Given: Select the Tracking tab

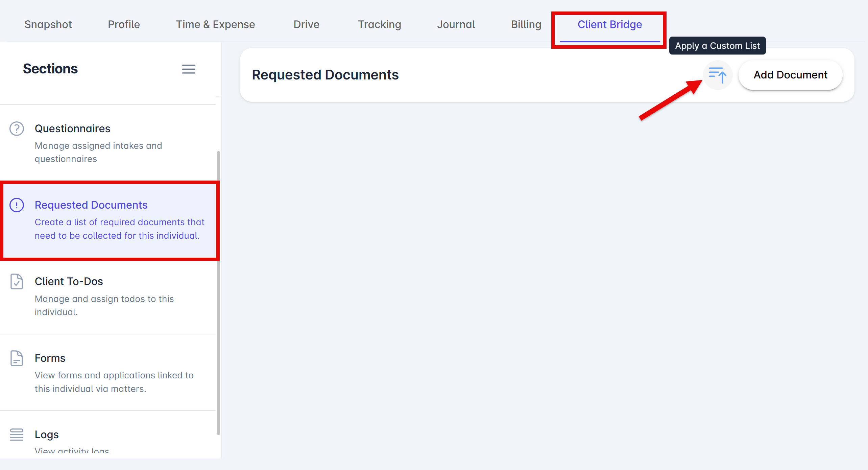Looking at the screenshot, I should 379,24.
